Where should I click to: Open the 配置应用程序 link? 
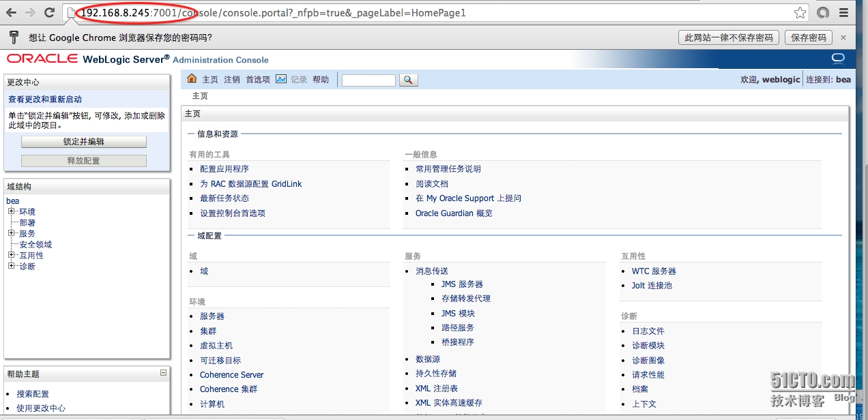click(x=225, y=169)
